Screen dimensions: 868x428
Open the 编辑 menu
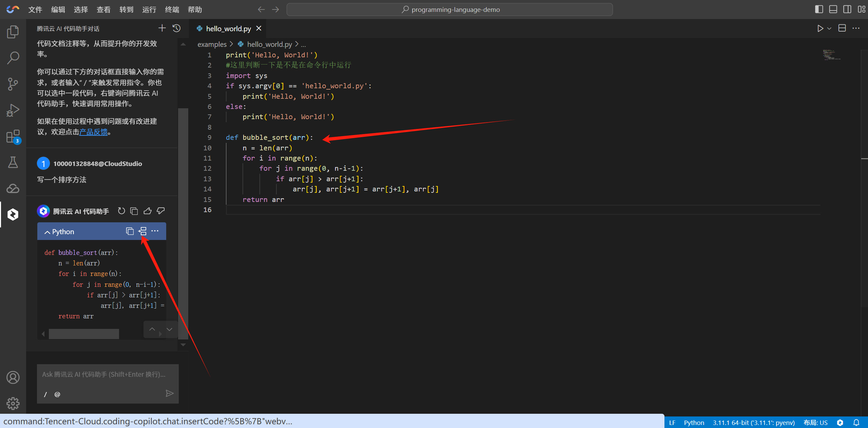58,10
